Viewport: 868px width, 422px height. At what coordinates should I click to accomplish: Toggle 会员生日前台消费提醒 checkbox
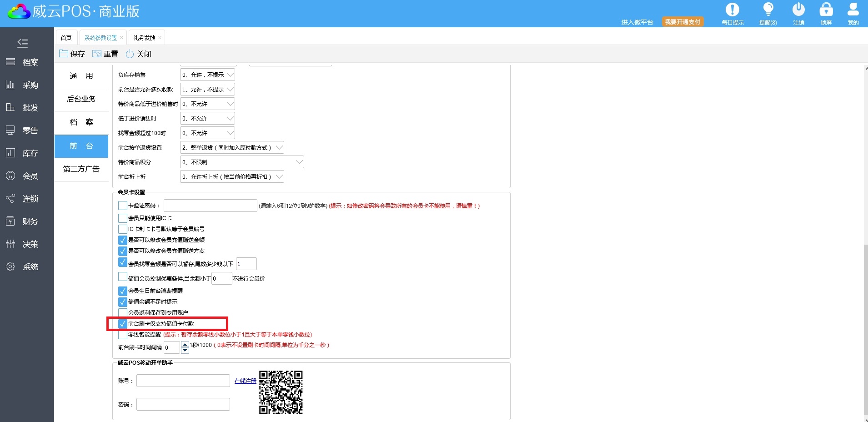pyautogui.click(x=122, y=291)
